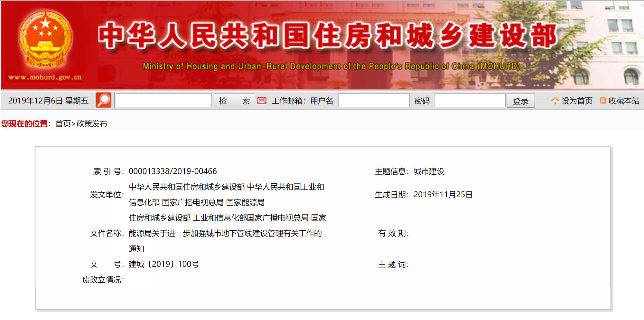Click the house icon beside 设为首页

[x=555, y=101]
